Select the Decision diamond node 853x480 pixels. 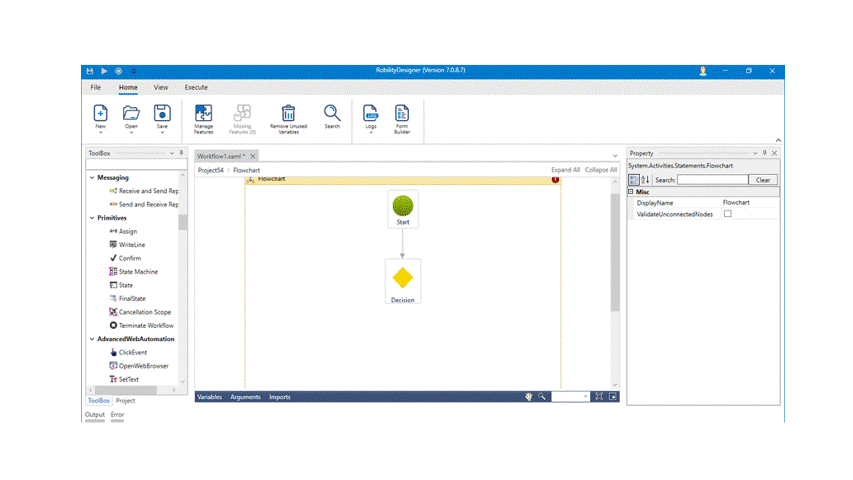click(403, 278)
